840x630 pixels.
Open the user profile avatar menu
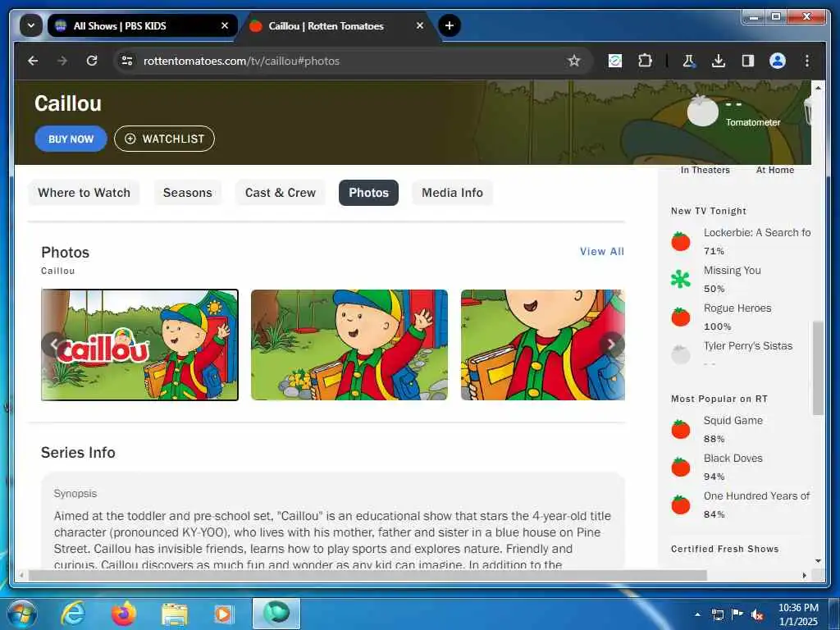[x=778, y=61]
